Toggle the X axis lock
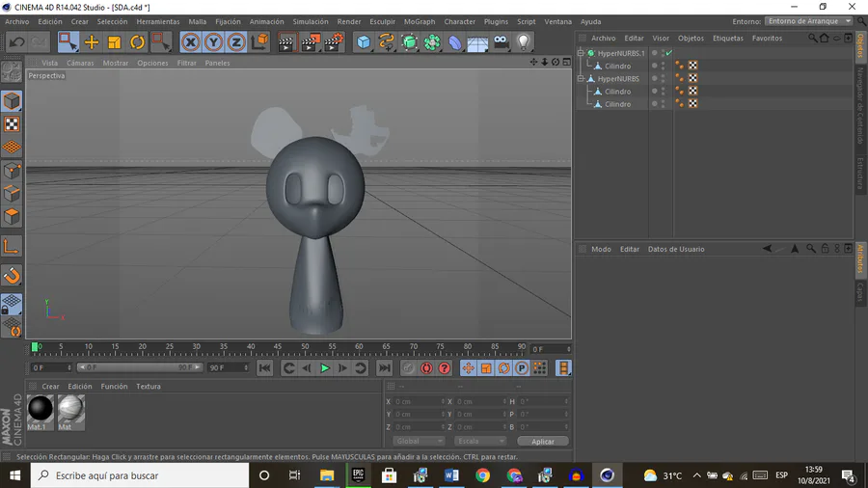Viewport: 868px width, 488px height. point(191,41)
